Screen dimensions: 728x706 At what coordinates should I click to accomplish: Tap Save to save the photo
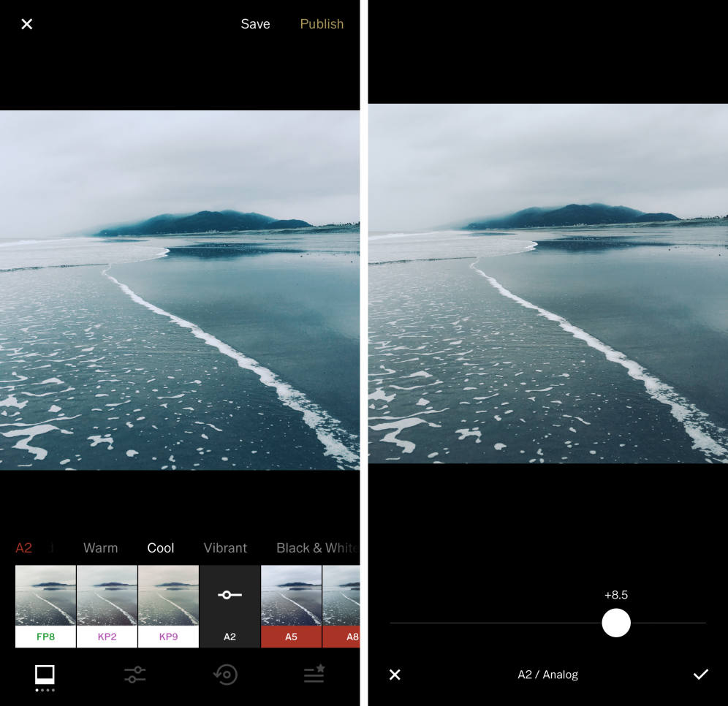(255, 24)
